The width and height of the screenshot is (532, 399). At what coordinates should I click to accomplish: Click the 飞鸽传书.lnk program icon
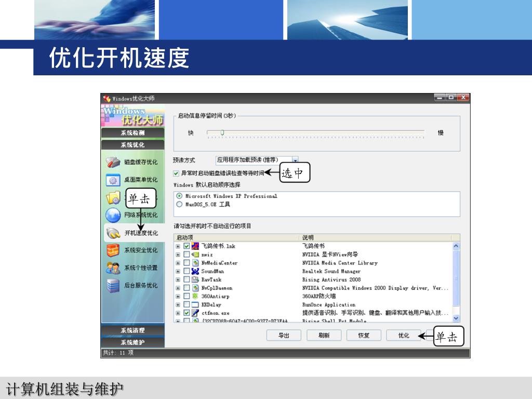tap(195, 246)
